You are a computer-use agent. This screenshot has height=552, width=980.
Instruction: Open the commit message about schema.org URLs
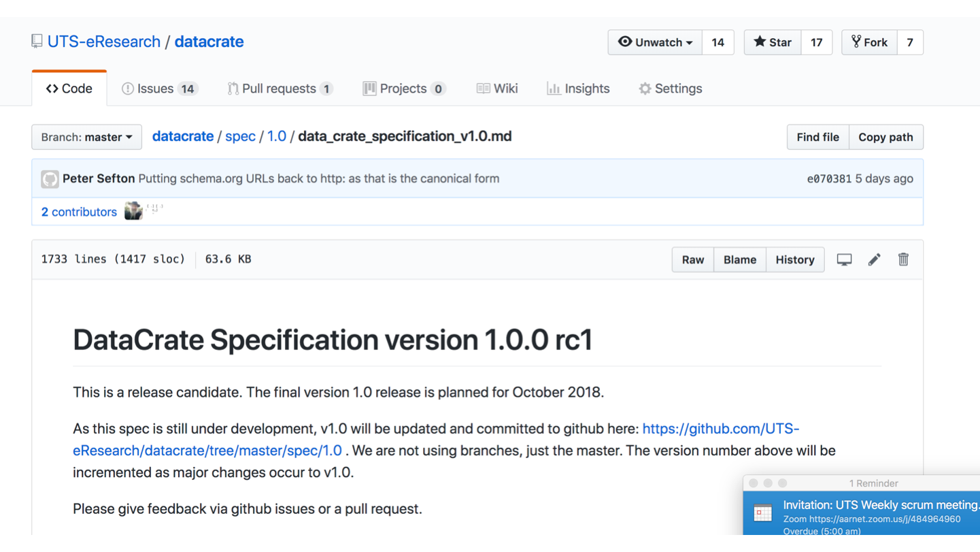click(318, 178)
